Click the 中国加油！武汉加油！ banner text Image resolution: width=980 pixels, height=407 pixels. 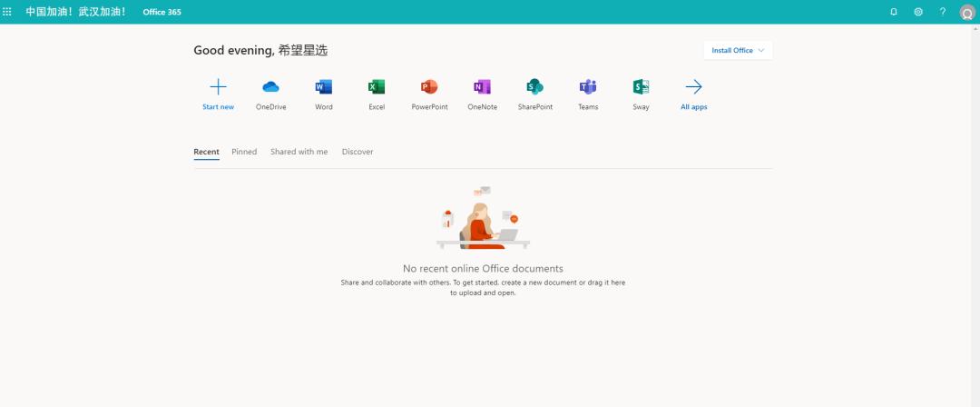pyautogui.click(x=75, y=12)
